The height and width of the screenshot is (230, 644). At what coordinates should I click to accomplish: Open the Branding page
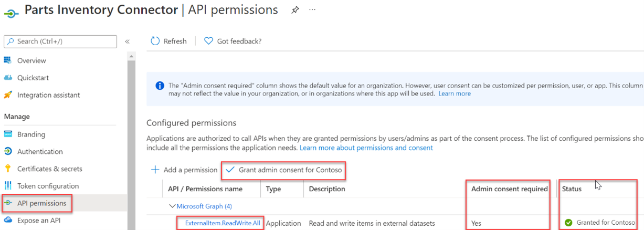click(31, 134)
